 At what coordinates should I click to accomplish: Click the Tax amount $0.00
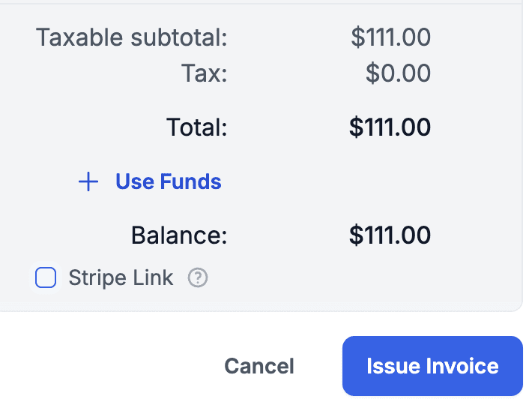(398, 73)
